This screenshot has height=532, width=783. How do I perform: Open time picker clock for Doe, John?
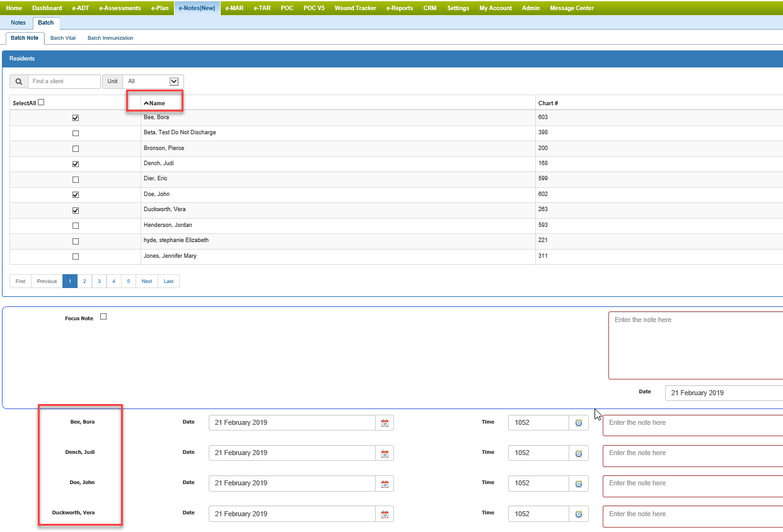579,483
